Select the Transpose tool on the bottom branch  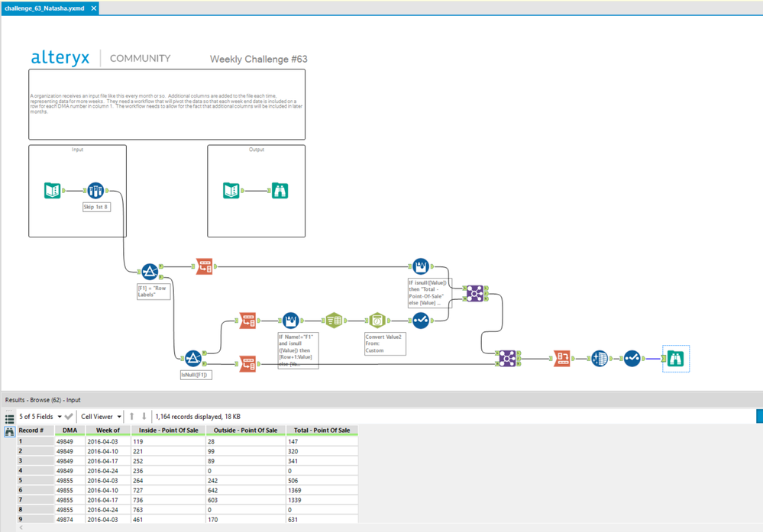tap(247, 364)
